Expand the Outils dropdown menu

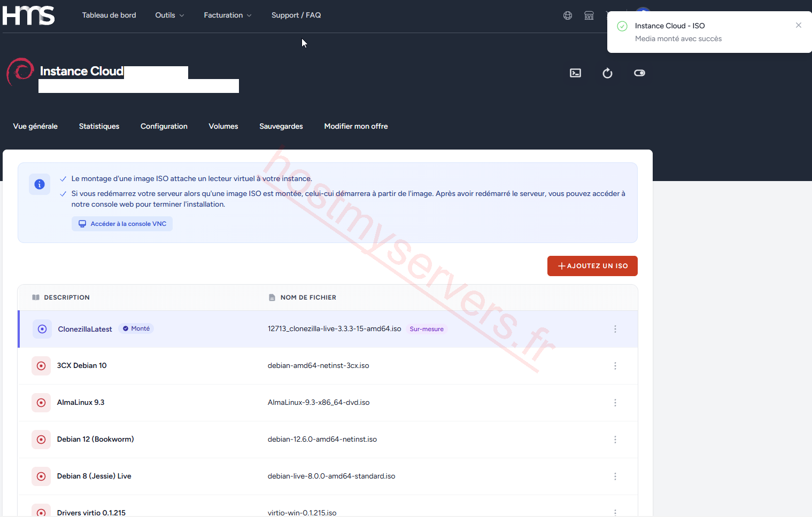coord(169,15)
